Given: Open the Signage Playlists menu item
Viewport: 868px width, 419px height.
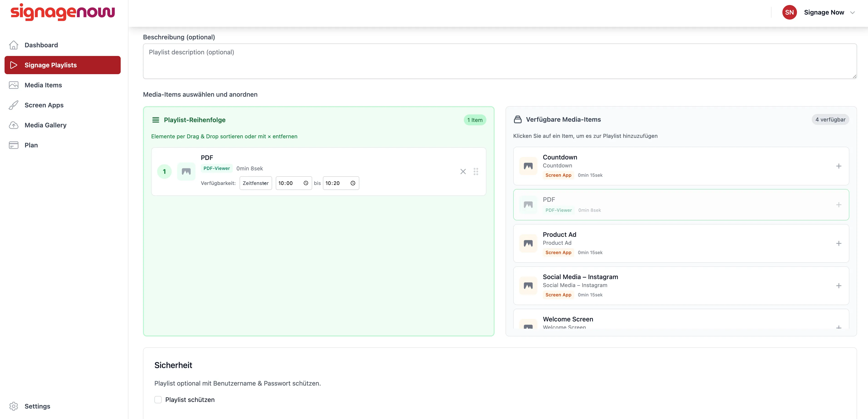Looking at the screenshot, I should [63, 65].
